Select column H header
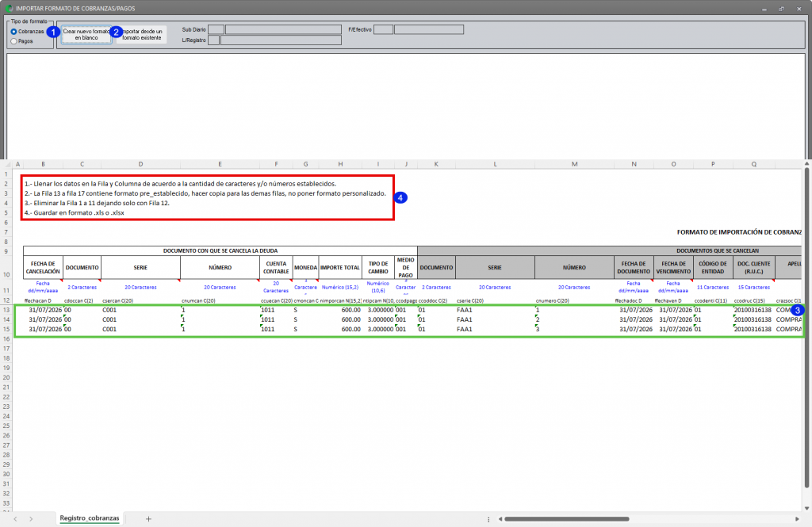This screenshot has width=812, height=527. [340, 164]
